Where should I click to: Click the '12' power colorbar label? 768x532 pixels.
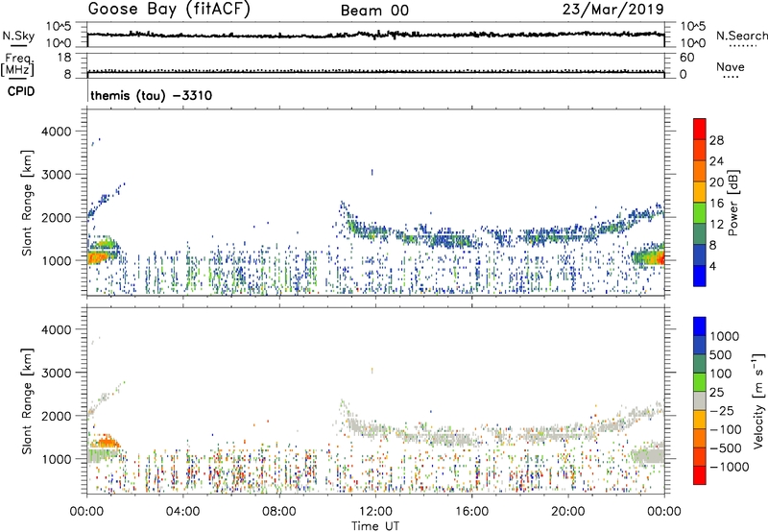click(716, 225)
